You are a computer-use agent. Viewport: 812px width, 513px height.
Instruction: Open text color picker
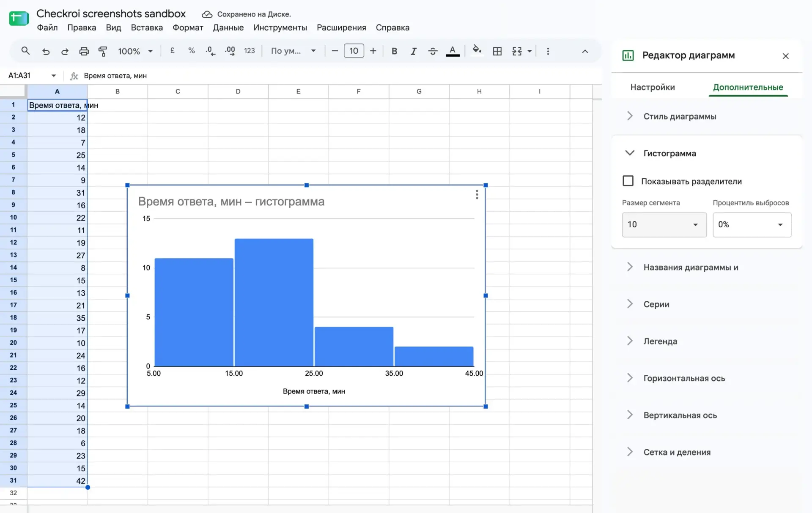(453, 51)
